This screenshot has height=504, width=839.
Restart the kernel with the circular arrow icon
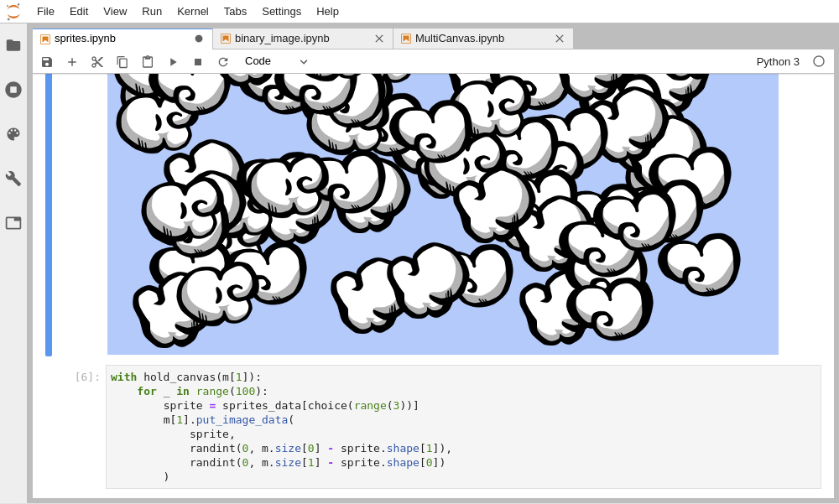pos(223,62)
